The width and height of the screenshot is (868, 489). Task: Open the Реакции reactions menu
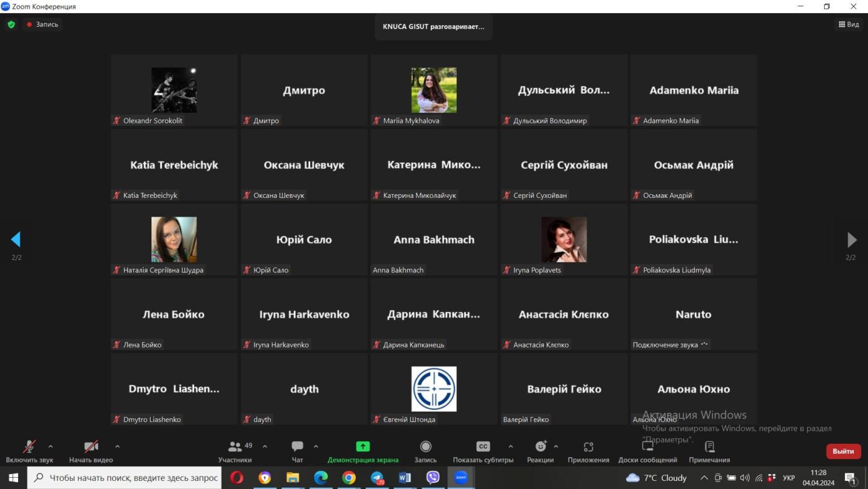(541, 452)
